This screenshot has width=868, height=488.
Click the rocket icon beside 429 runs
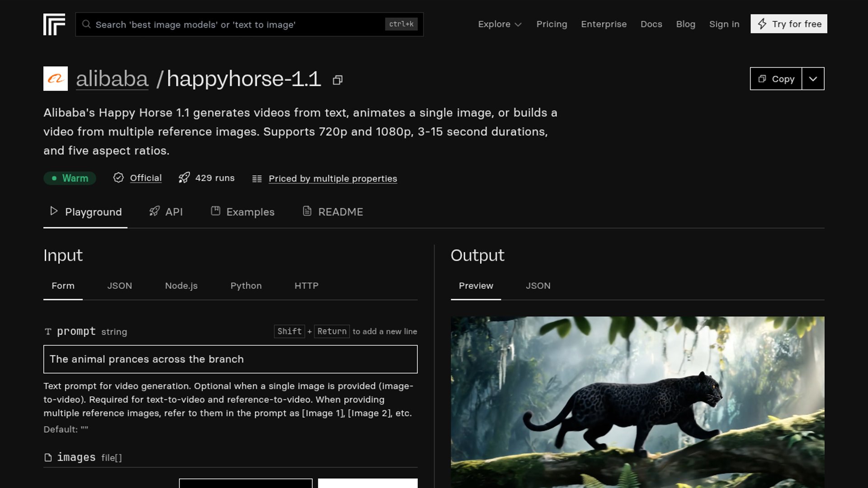pyautogui.click(x=184, y=178)
